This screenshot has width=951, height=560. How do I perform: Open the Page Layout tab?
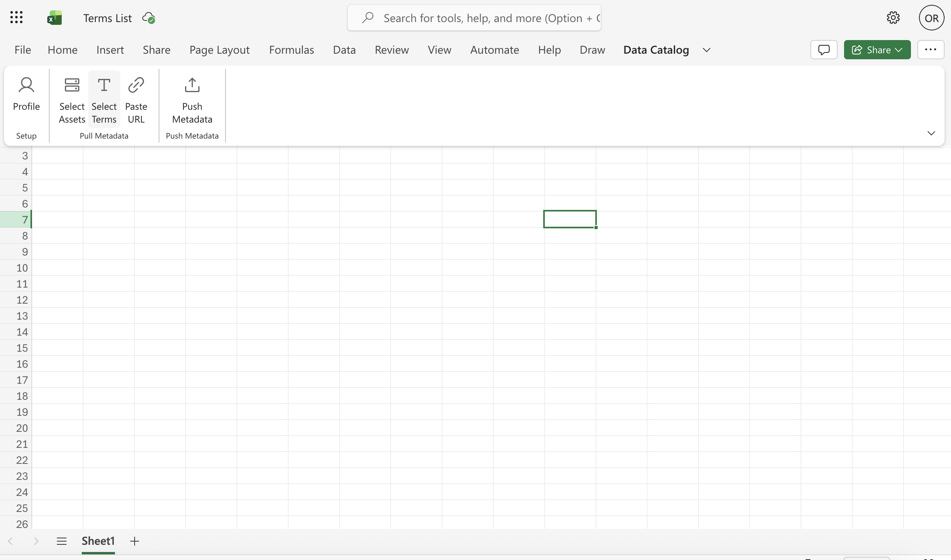[220, 50]
